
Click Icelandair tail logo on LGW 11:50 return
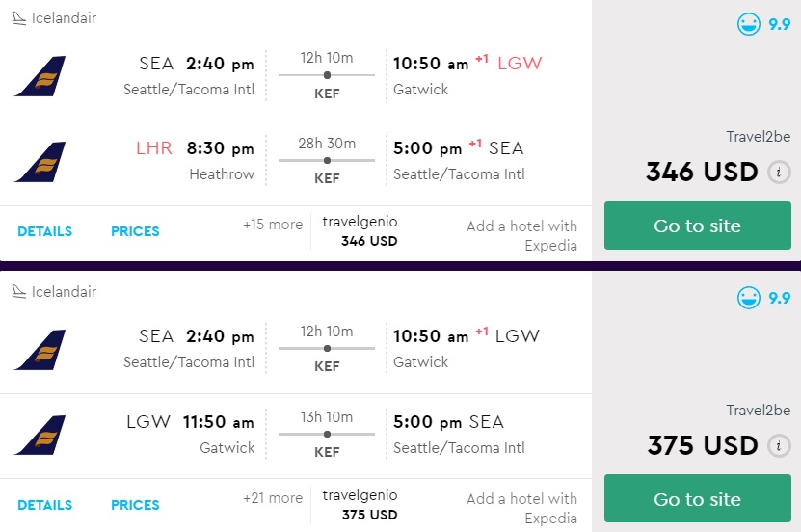40,435
